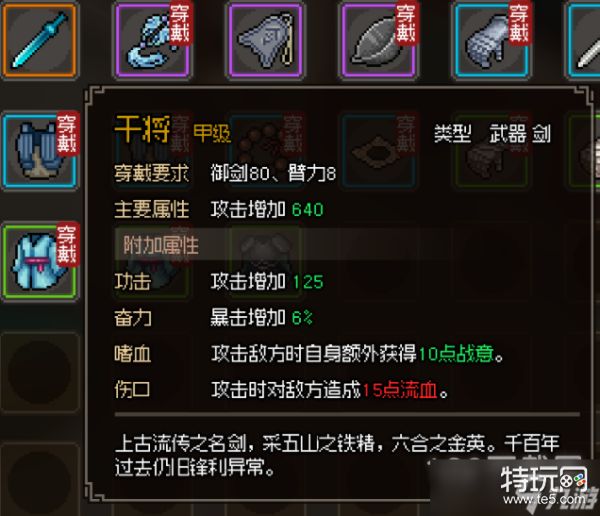Viewport: 600px width, 516px height.
Task: Click the gray stone helmet item
Action: tap(379, 41)
